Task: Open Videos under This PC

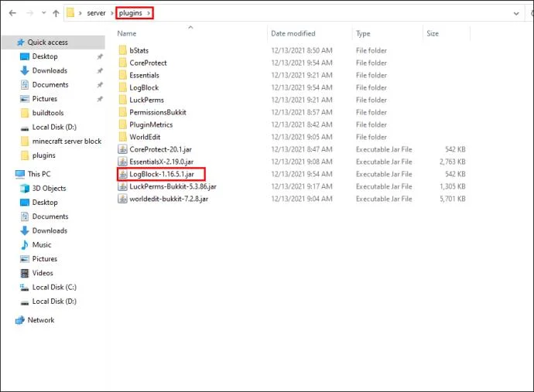Action: pyautogui.click(x=43, y=273)
